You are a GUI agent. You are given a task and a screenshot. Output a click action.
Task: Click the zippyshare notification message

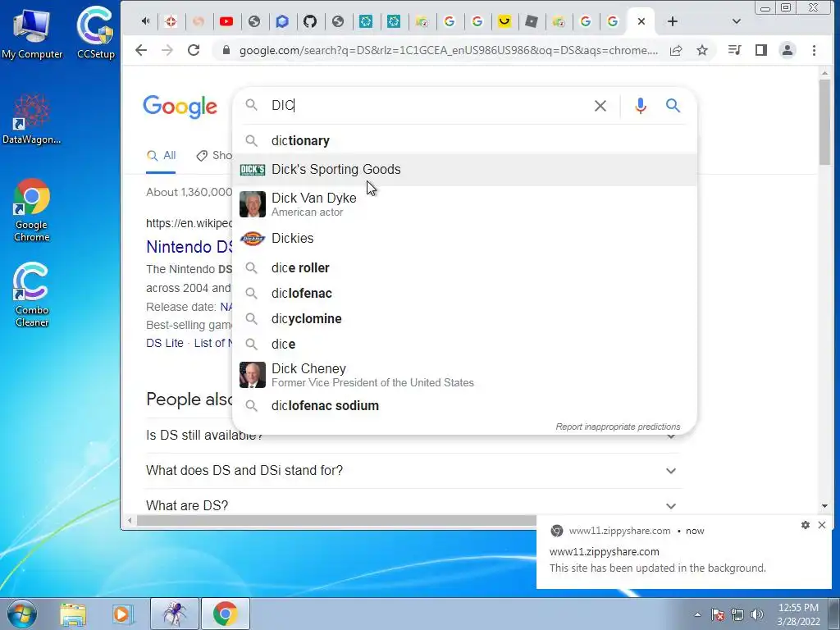click(657, 568)
